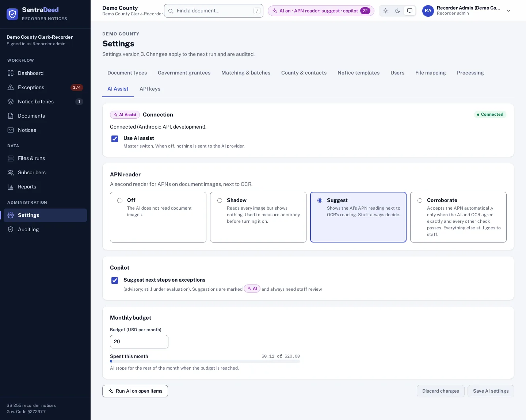The height and width of the screenshot is (420, 526).
Task: Open the Notice templates tab
Action: point(358,73)
